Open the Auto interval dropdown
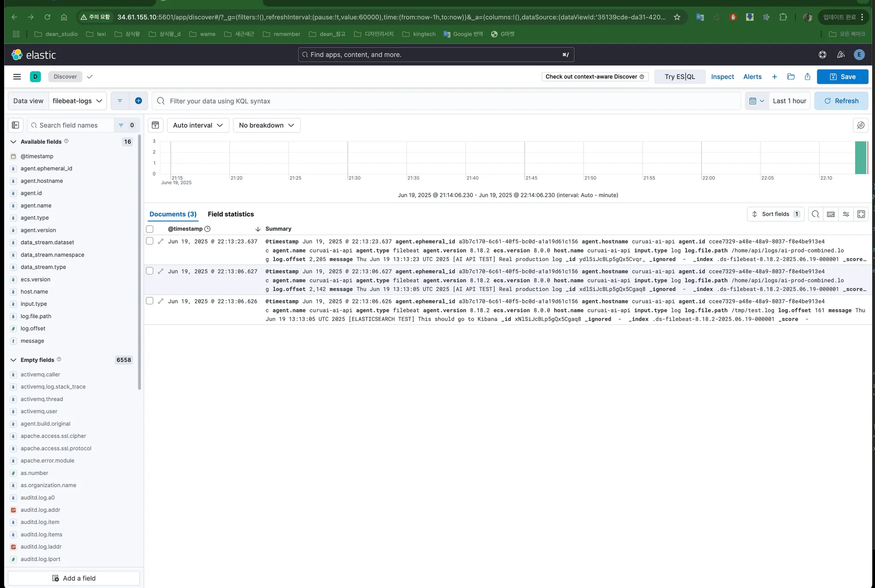Viewport: 875px width, 588px height. click(198, 125)
